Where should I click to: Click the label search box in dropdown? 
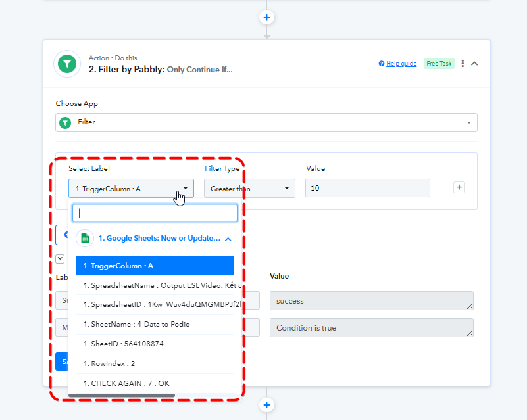(155, 213)
